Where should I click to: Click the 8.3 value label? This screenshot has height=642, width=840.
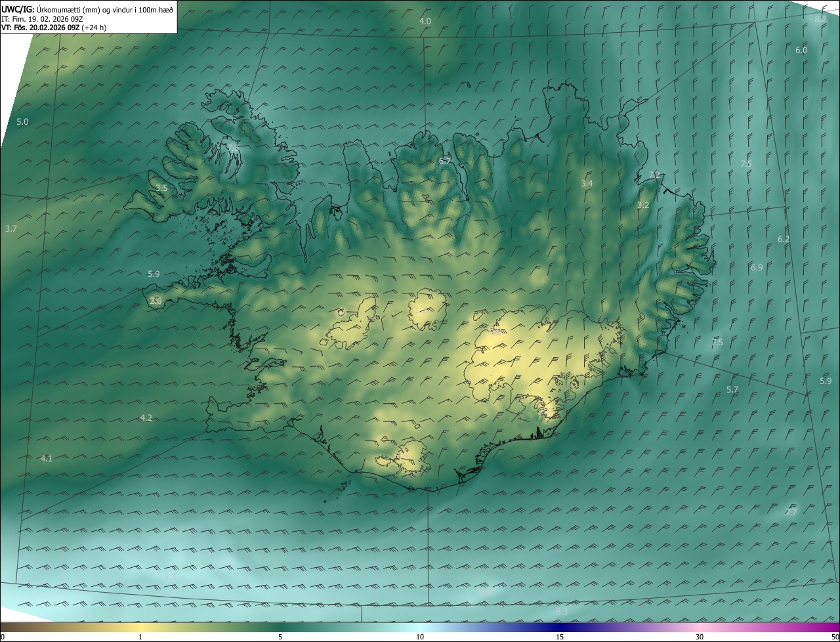[x=562, y=612]
